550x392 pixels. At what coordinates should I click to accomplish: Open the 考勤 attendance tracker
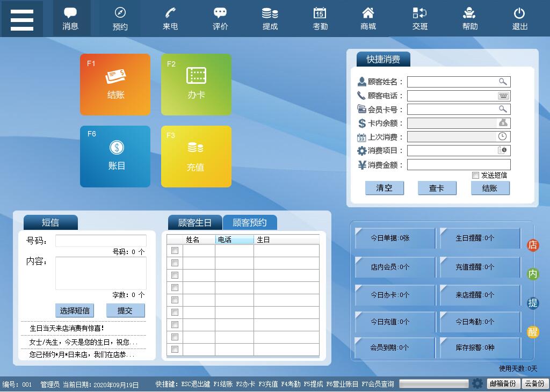(320, 18)
